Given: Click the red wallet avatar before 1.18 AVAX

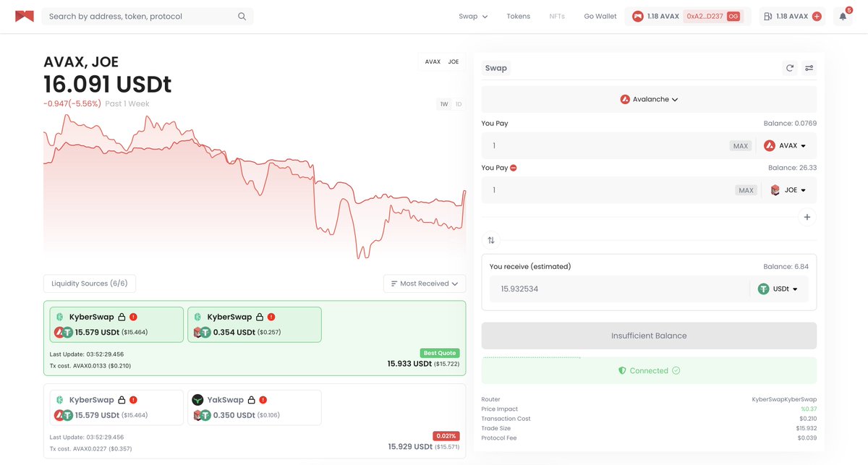Looking at the screenshot, I should [x=638, y=16].
